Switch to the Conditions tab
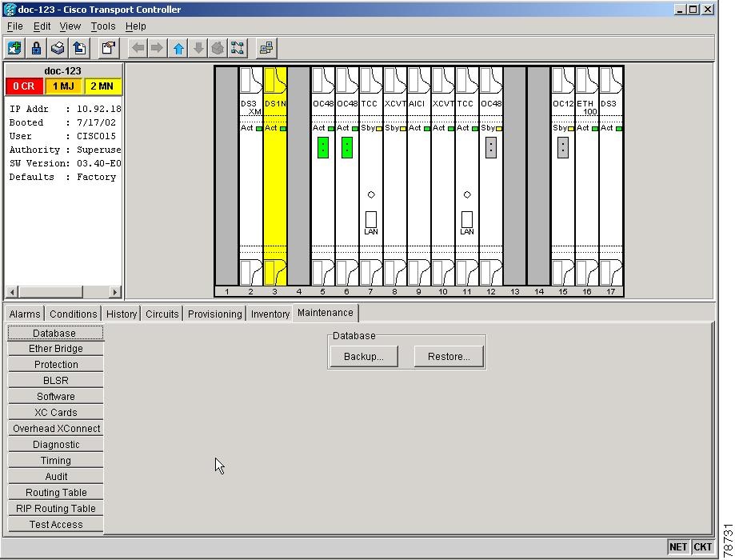The width and height of the screenshot is (735, 560). tap(73, 314)
